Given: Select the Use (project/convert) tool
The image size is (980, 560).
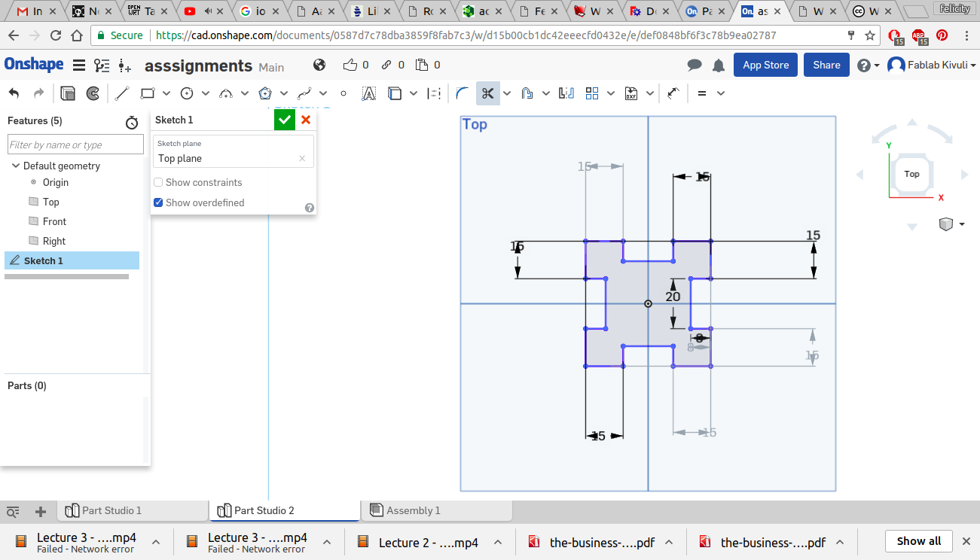Looking at the screenshot, I should (395, 93).
